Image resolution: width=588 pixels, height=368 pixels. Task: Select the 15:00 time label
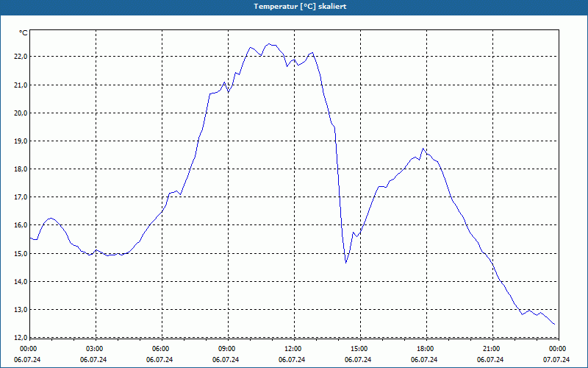pos(359,349)
